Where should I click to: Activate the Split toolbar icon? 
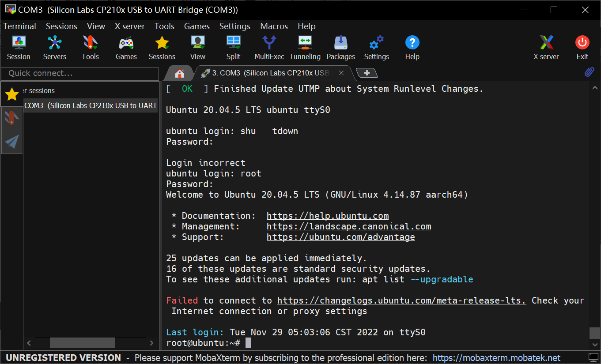tap(233, 48)
